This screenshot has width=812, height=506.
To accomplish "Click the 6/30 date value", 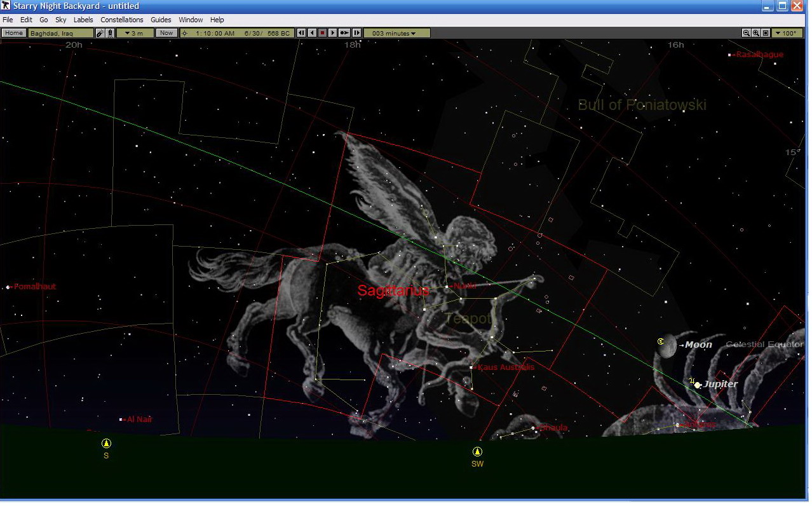I will [x=254, y=33].
